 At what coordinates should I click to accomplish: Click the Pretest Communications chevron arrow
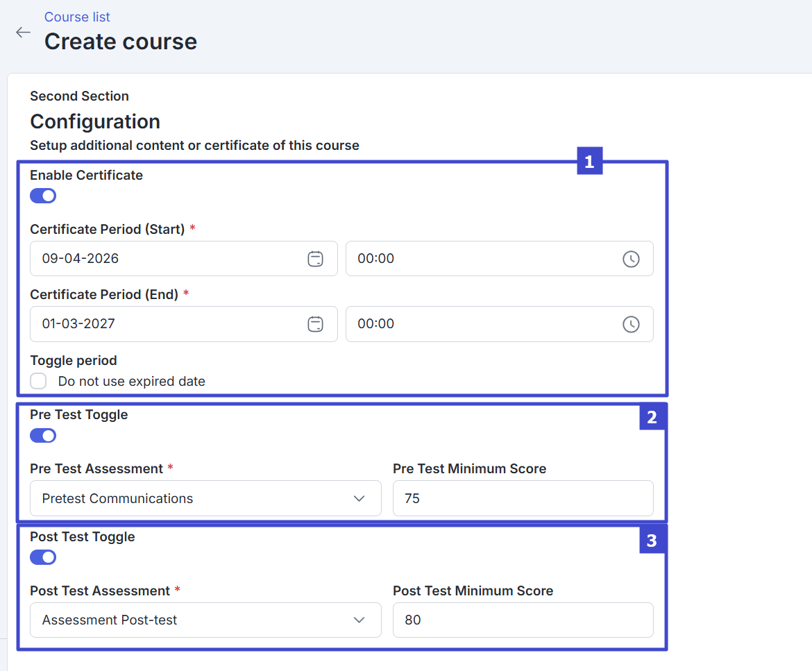pos(359,498)
